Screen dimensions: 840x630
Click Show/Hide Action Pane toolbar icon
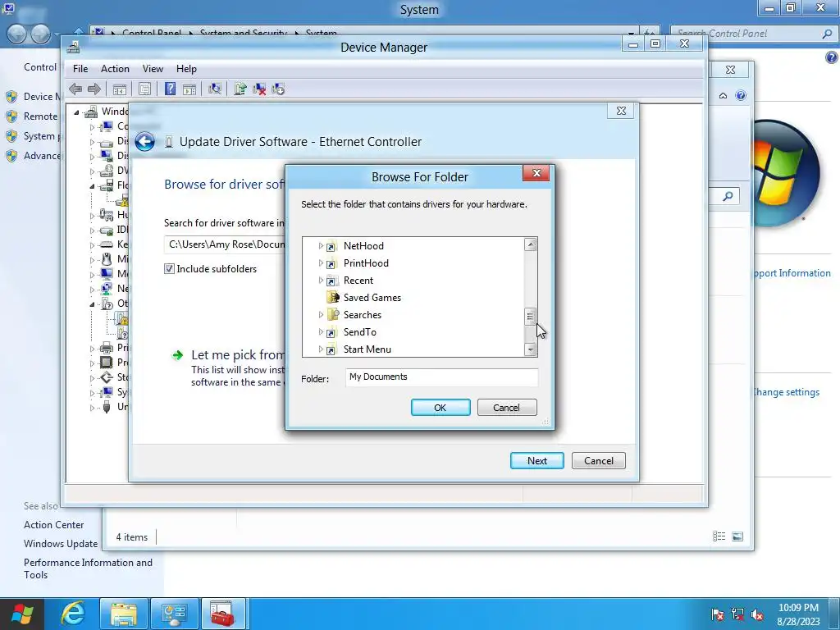(189, 89)
